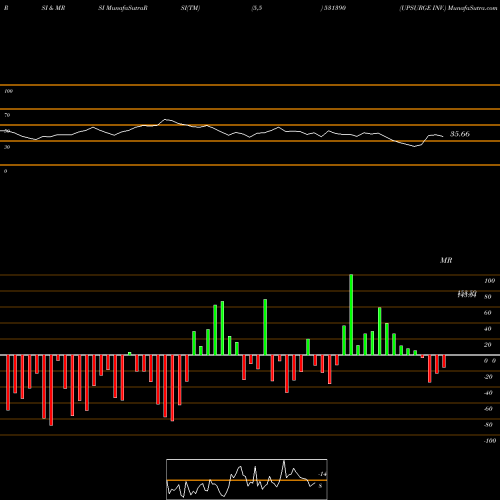Click the RSI 30 level label
The height and width of the screenshot is (500, 500).
coord(7,147)
